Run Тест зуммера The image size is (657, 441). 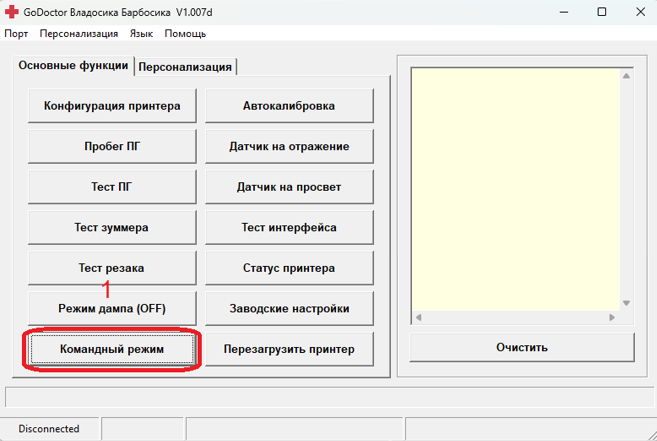pyautogui.click(x=112, y=227)
